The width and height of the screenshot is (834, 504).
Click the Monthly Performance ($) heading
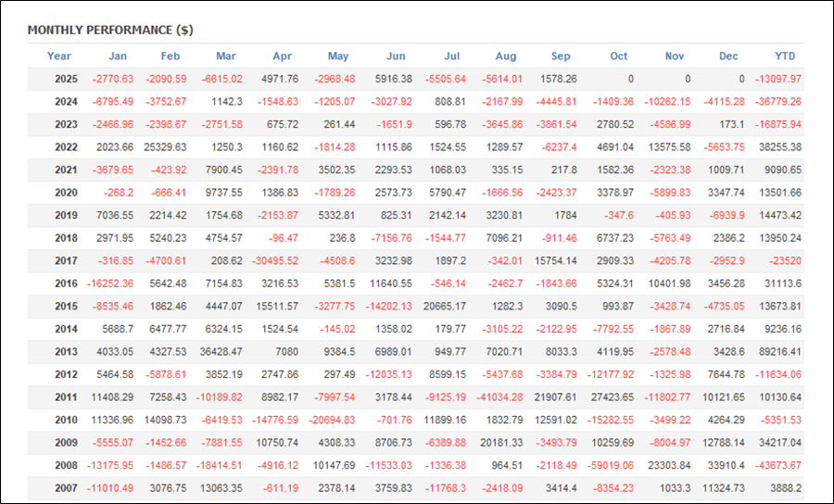(110, 30)
